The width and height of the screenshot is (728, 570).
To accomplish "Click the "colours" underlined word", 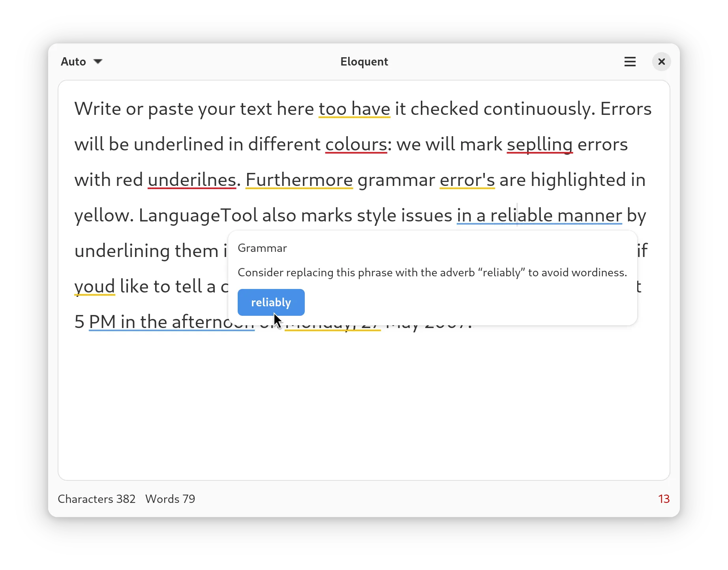I will click(x=356, y=144).
